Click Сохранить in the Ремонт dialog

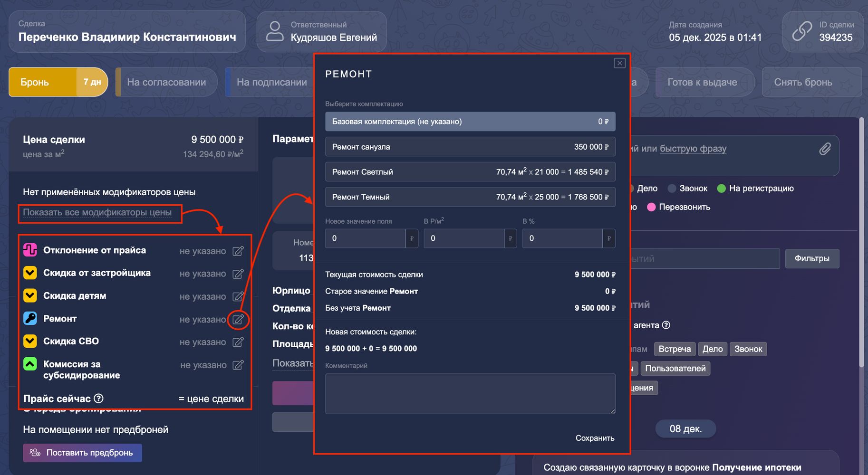(x=595, y=438)
